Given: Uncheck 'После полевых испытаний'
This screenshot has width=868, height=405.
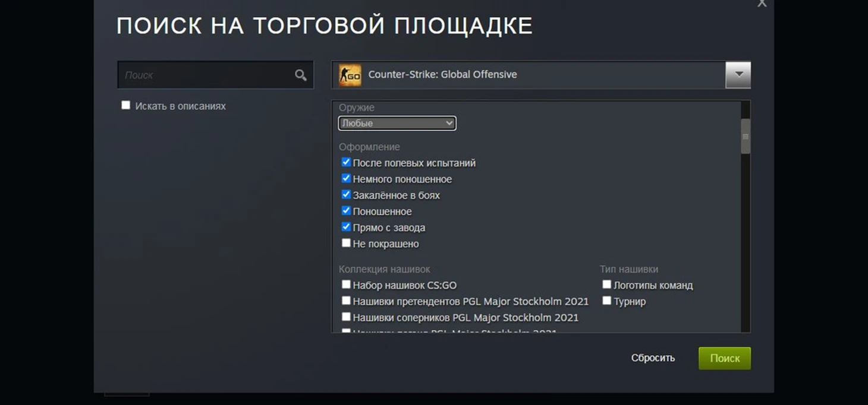Looking at the screenshot, I should click(346, 162).
